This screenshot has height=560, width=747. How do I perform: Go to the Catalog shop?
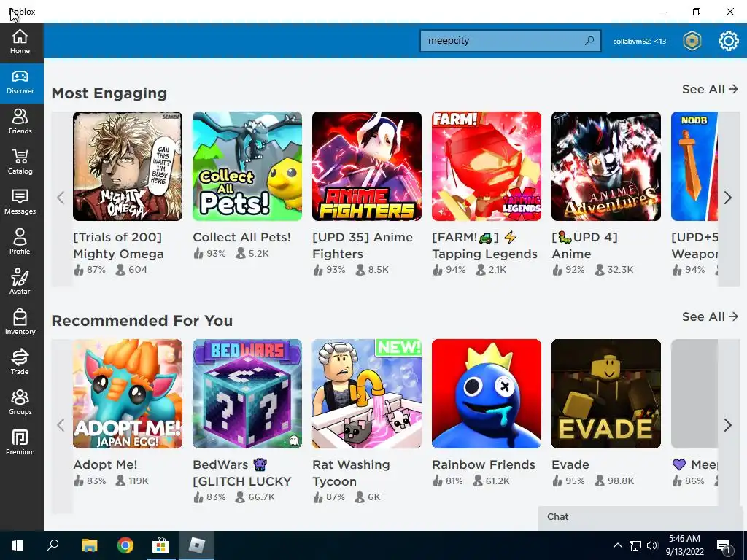[x=20, y=163]
